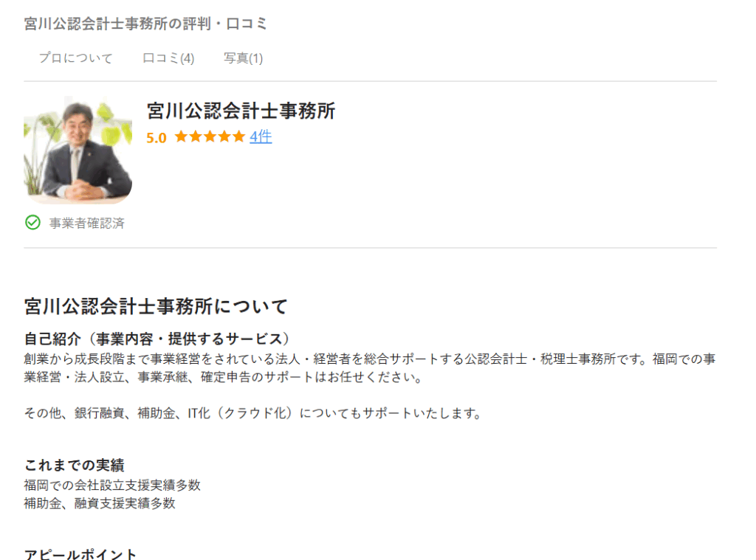Click the その他、銀行融資 paragraph
This screenshot has width=756, height=560.
click(252, 413)
